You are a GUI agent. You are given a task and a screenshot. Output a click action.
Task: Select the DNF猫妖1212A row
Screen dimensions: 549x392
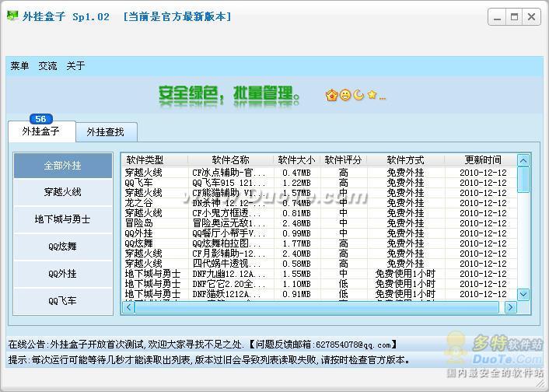tap(320, 294)
